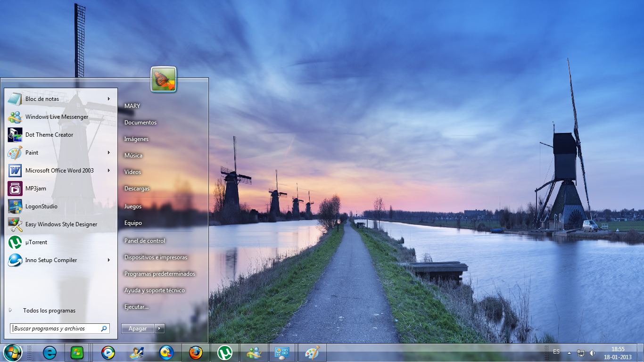Image resolution: width=644 pixels, height=362 pixels.
Task: Show hidden icons in the system tray
Action: [570, 353]
